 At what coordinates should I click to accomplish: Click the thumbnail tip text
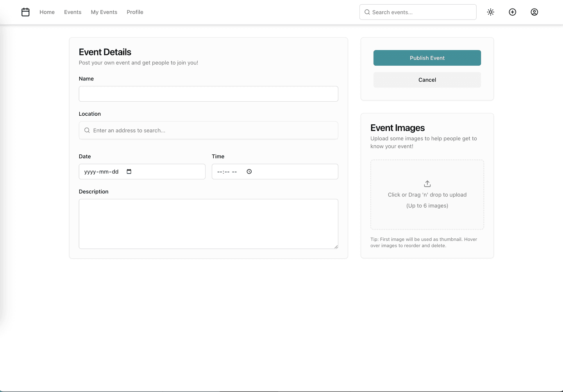424,242
